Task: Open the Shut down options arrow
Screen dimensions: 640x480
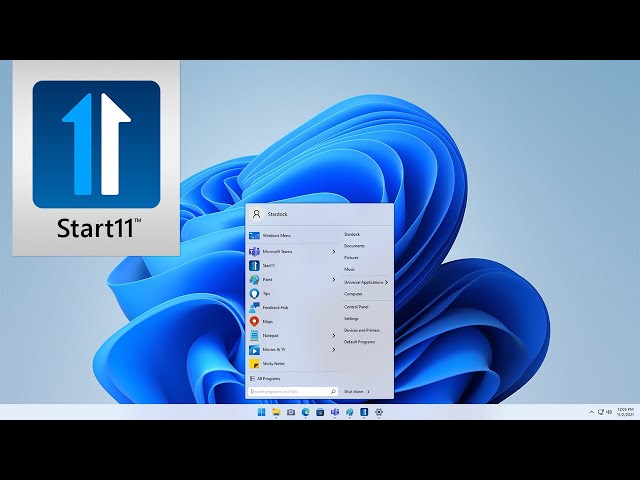Action: 368,392
